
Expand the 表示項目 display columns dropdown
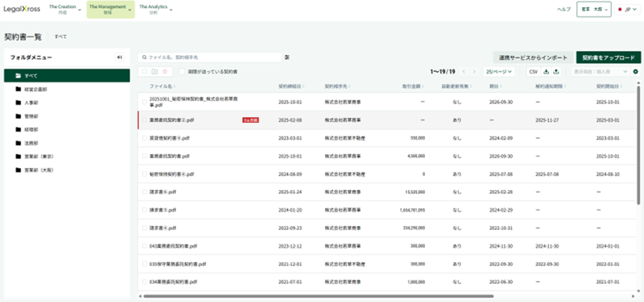click(600, 72)
